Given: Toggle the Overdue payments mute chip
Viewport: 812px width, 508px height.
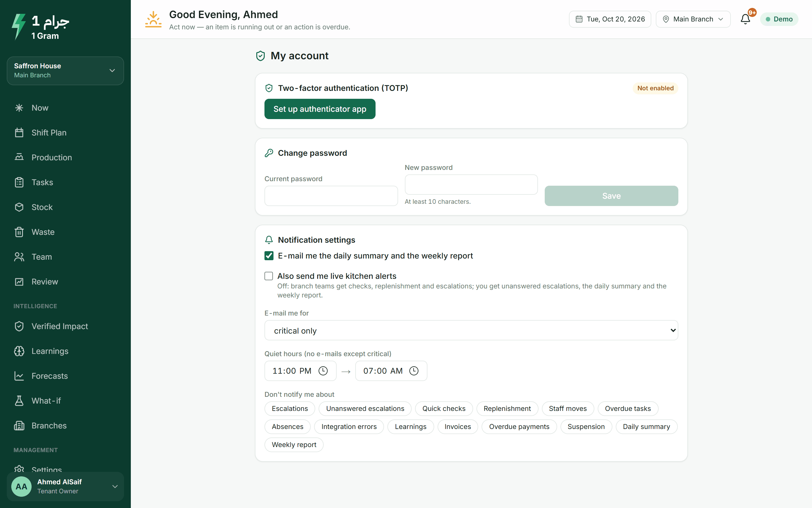Looking at the screenshot, I should coord(519,427).
